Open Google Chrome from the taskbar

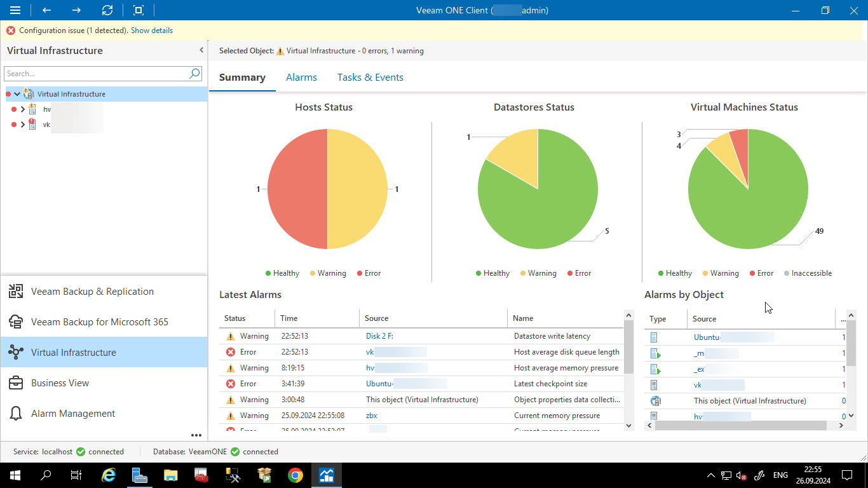295,475
